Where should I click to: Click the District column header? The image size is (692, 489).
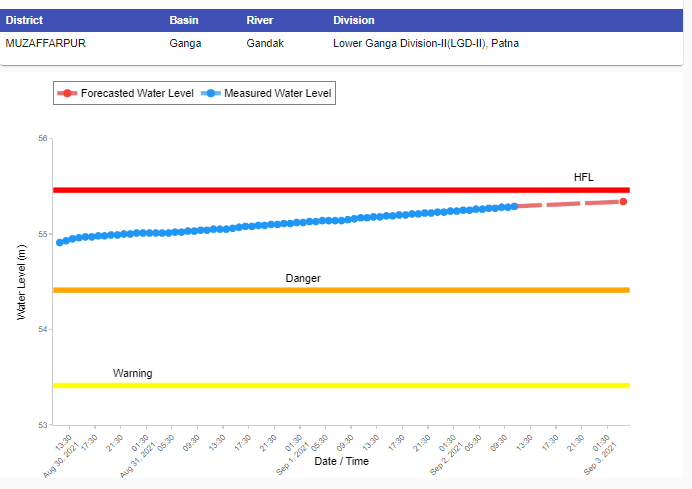24,20
